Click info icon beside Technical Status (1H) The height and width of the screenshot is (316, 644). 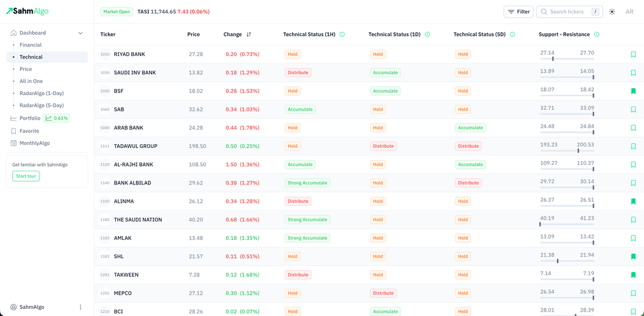pos(342,35)
